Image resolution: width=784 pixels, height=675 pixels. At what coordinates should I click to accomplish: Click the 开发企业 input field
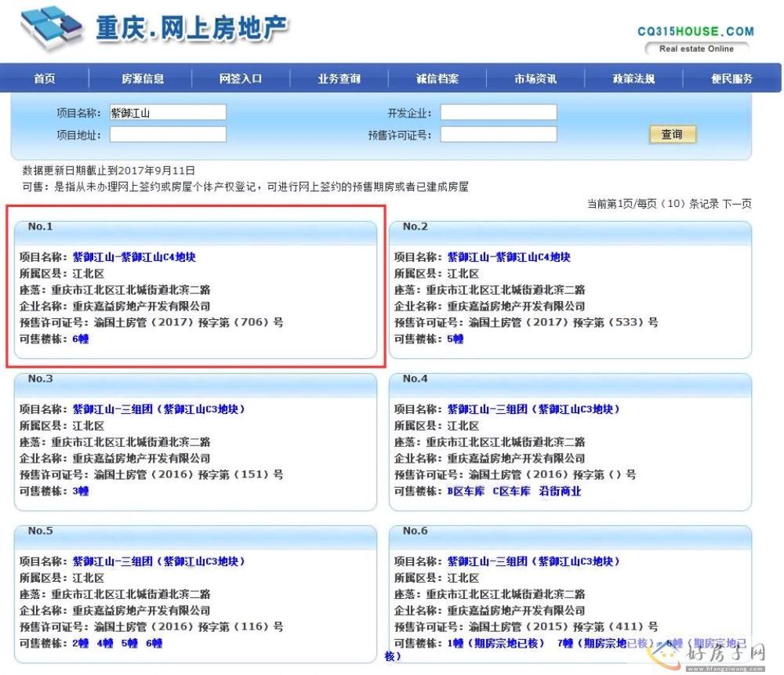[x=498, y=113]
